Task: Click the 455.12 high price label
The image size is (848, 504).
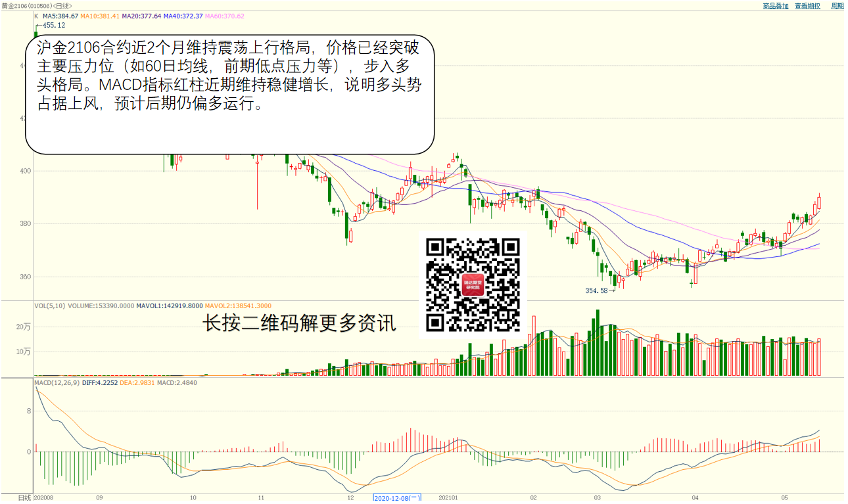Action: pos(54,25)
